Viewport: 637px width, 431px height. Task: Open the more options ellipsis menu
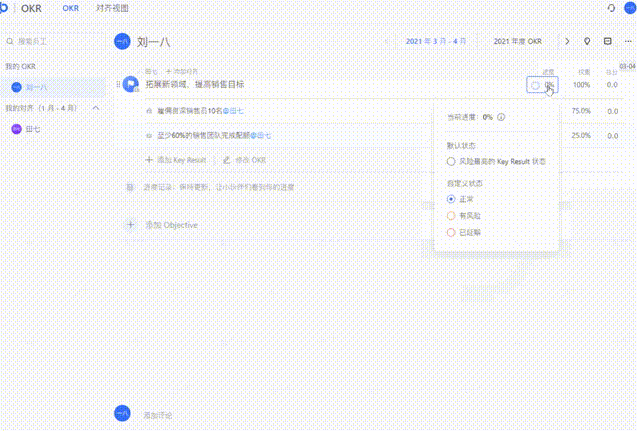(628, 41)
